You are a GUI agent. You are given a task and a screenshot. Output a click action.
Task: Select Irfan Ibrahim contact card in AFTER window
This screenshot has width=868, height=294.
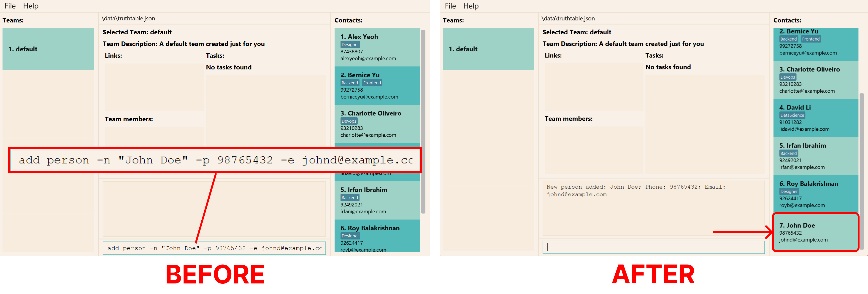[815, 156]
